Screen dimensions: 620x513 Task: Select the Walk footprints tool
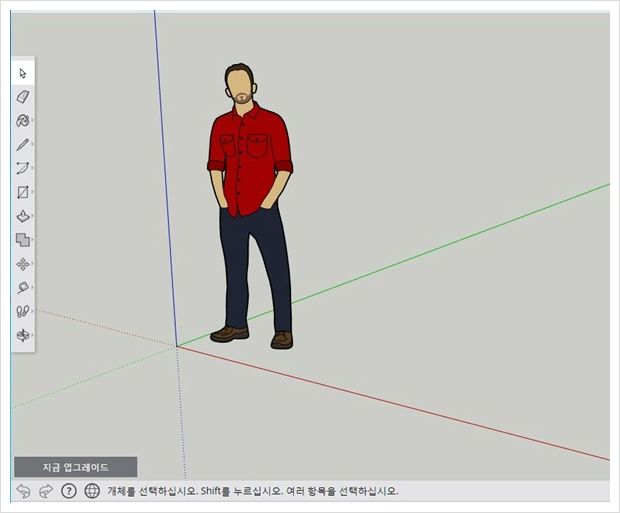23,311
